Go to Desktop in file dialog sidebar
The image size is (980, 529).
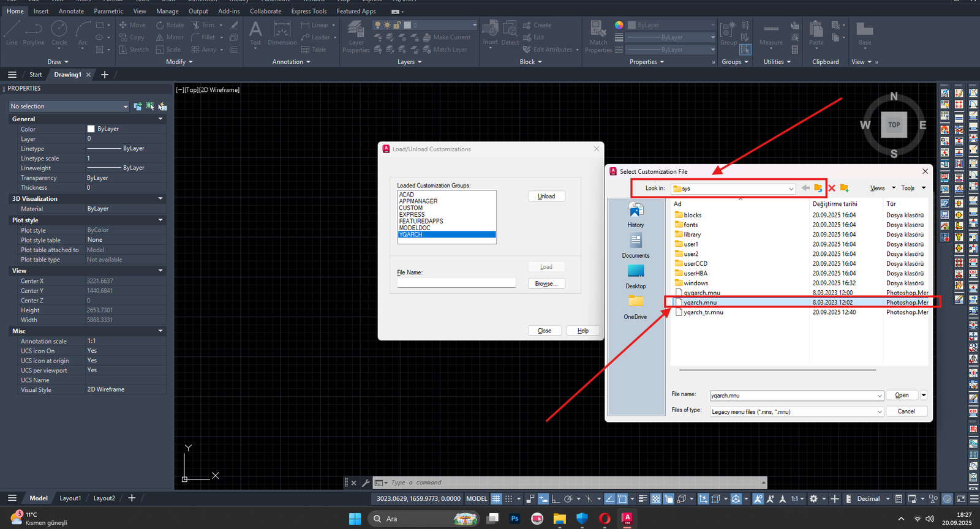point(636,276)
